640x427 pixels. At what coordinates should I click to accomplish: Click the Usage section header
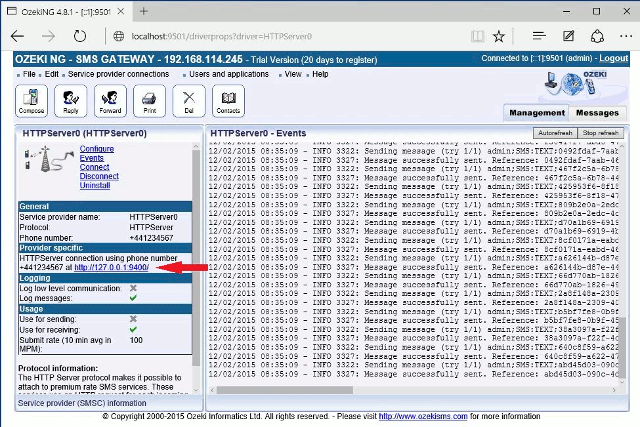click(x=105, y=309)
